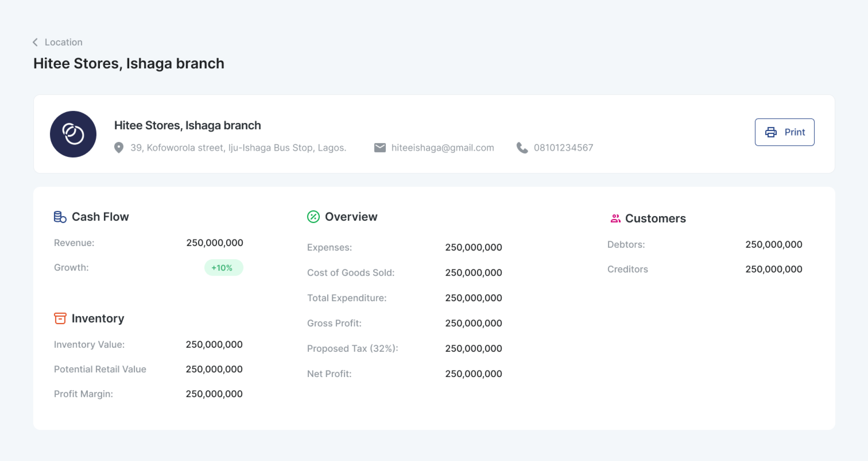Select the Net Profit amount

point(473,374)
